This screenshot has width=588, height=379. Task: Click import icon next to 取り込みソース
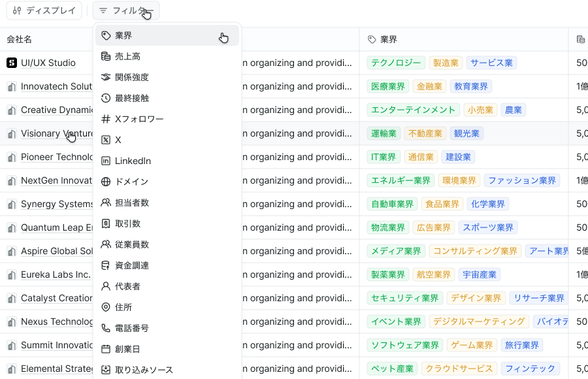coord(106,370)
